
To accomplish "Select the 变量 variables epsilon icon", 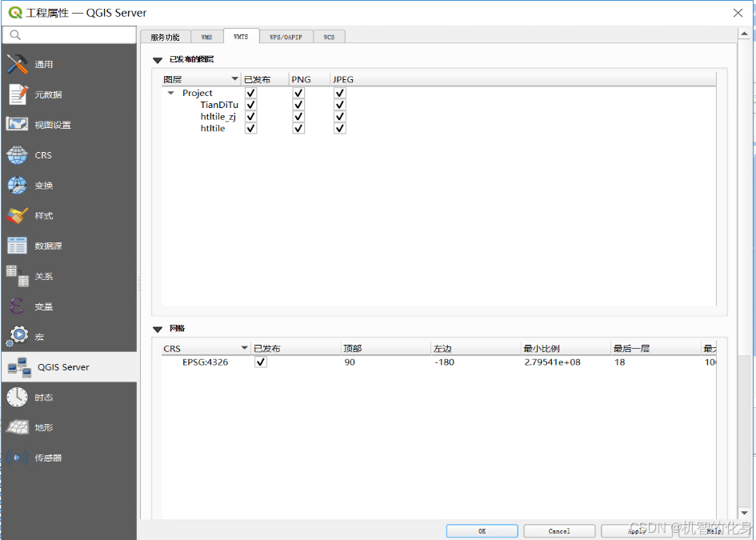I will (x=17, y=306).
